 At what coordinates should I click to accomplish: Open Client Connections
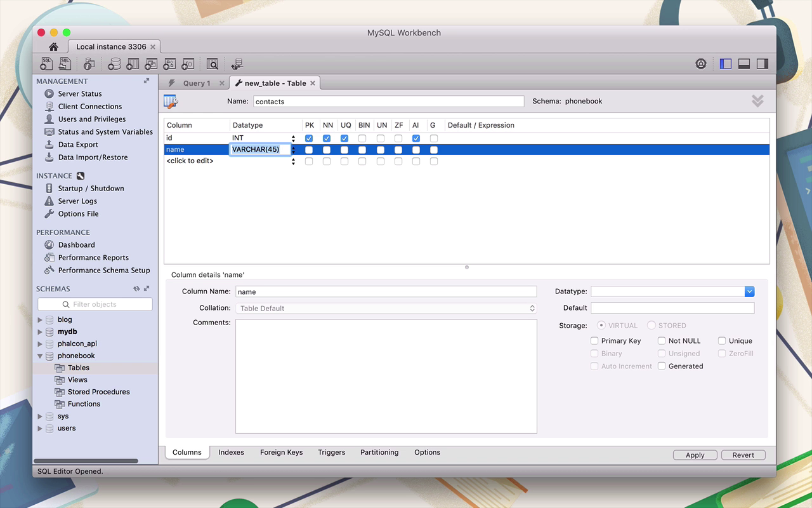[90, 106]
